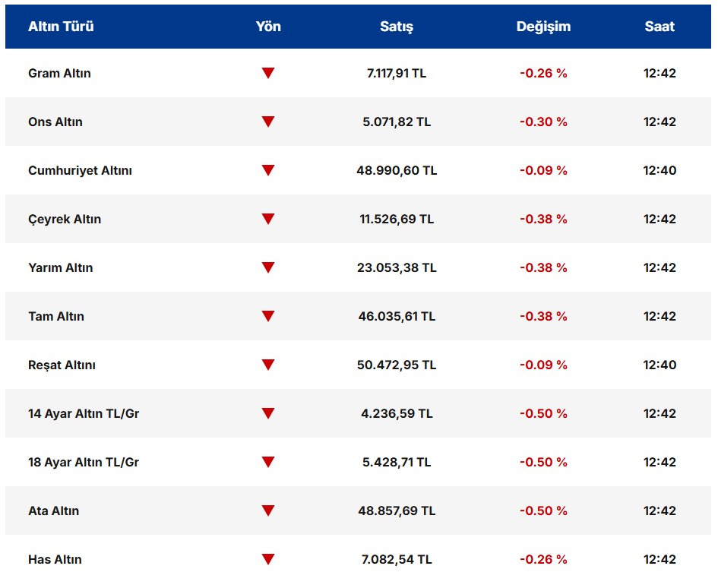Click the Yön column header
The image size is (718, 588).
[x=268, y=27]
